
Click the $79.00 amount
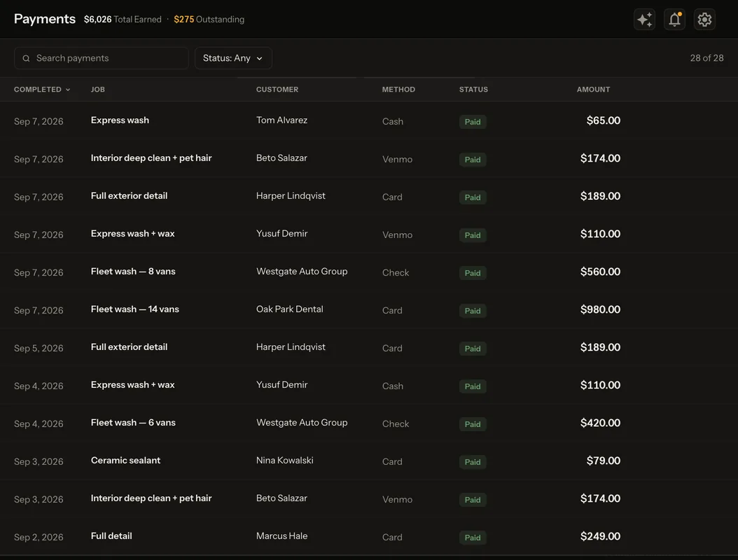[604, 461]
